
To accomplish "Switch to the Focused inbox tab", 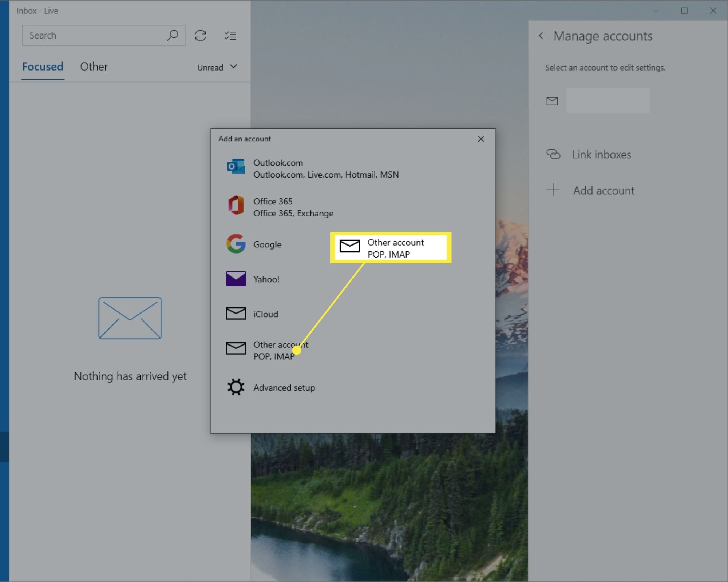I will 42,66.
